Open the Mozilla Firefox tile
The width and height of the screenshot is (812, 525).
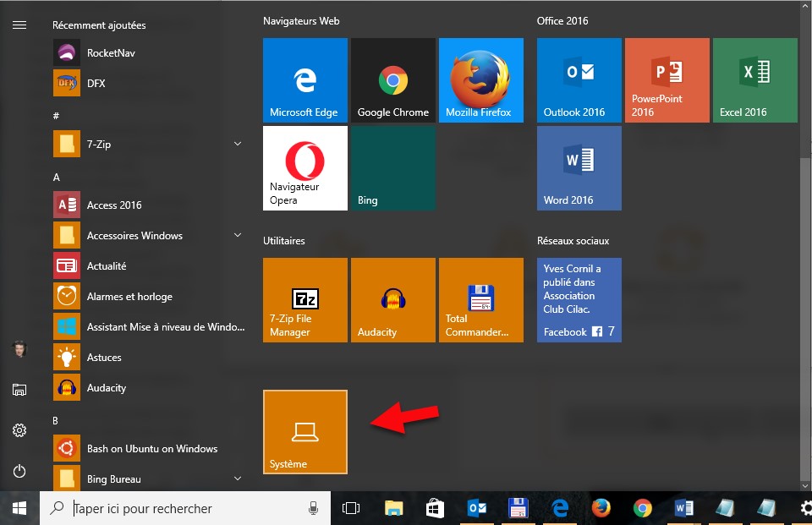tap(480, 81)
